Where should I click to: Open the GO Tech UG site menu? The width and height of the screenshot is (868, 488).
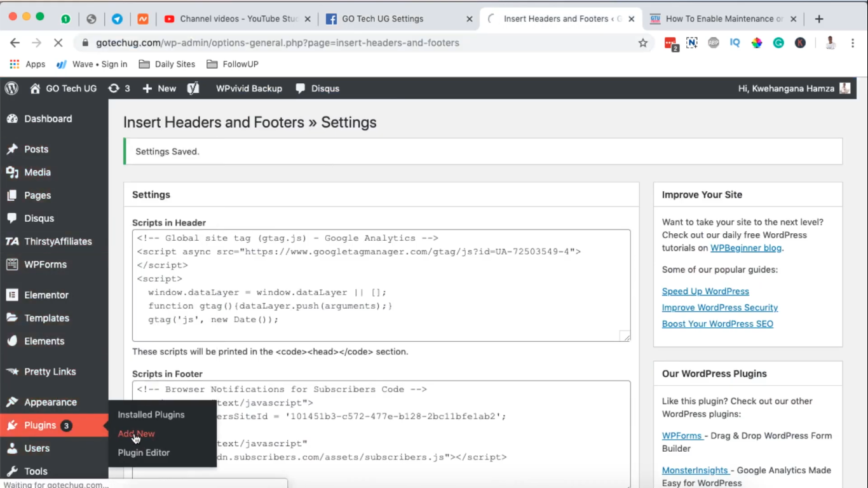pos(64,88)
